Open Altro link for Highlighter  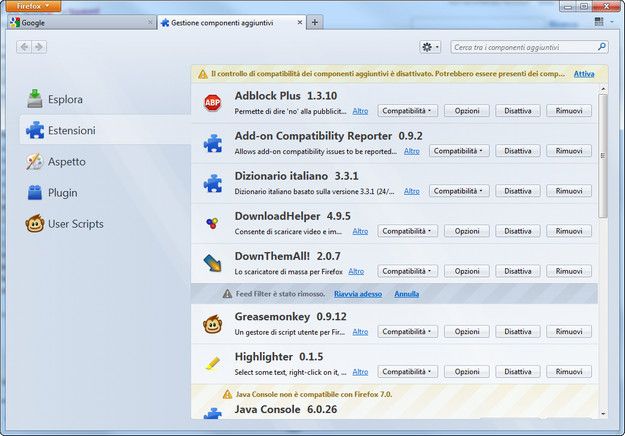click(360, 372)
